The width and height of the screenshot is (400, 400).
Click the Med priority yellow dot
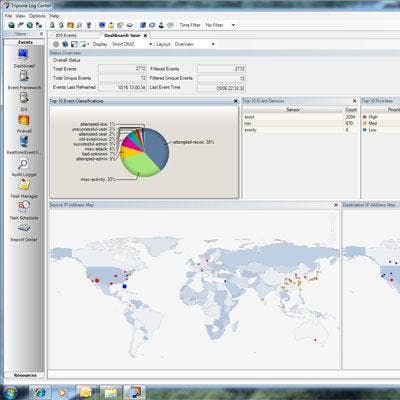click(x=365, y=123)
